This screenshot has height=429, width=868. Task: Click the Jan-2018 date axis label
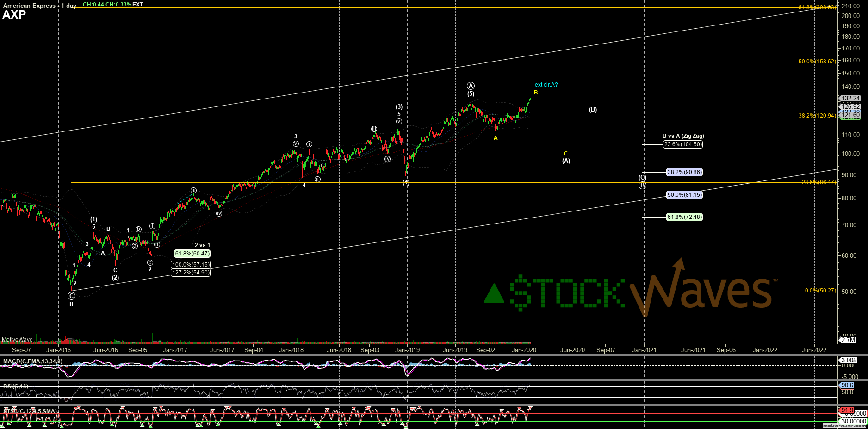(291, 350)
